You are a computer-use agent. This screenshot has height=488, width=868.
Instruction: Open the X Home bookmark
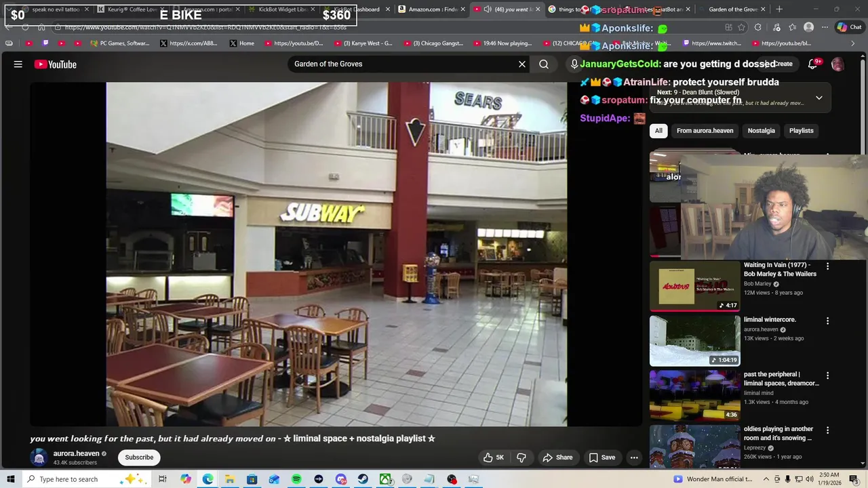point(242,43)
